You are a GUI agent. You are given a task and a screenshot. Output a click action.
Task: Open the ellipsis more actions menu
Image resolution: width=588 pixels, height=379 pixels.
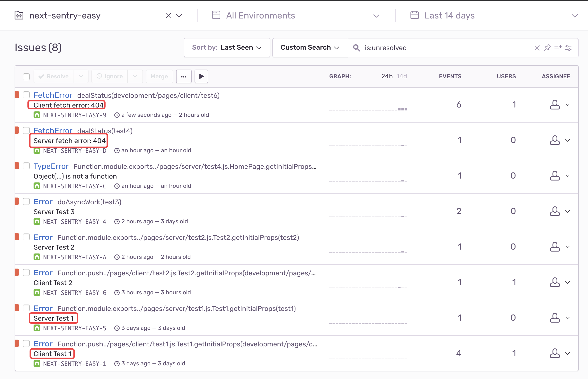click(x=184, y=77)
